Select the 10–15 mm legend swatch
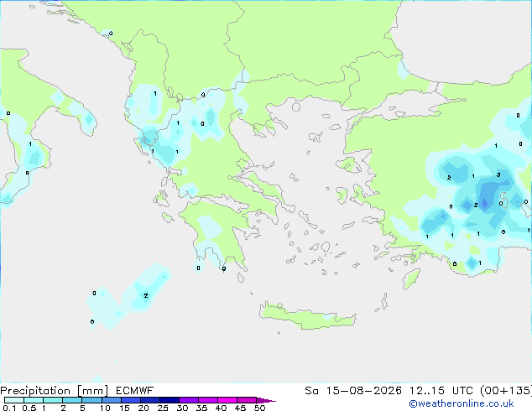Screen dimensions: 532x411 111,400
